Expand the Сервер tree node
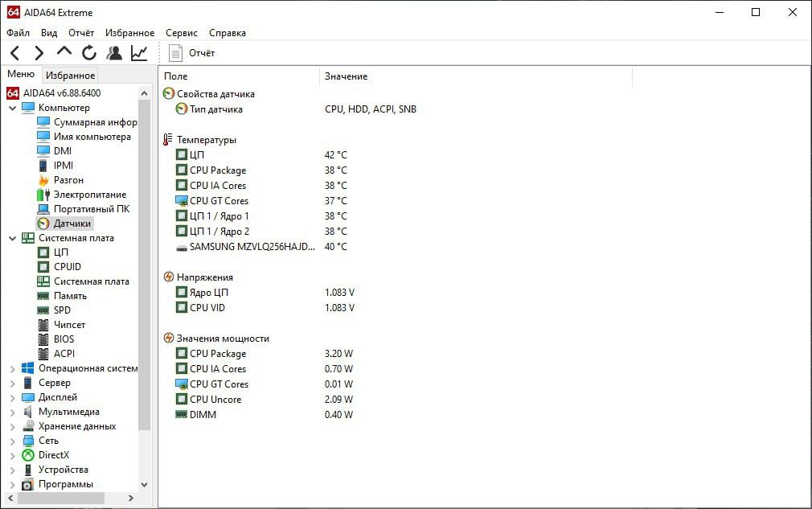 coord(12,384)
